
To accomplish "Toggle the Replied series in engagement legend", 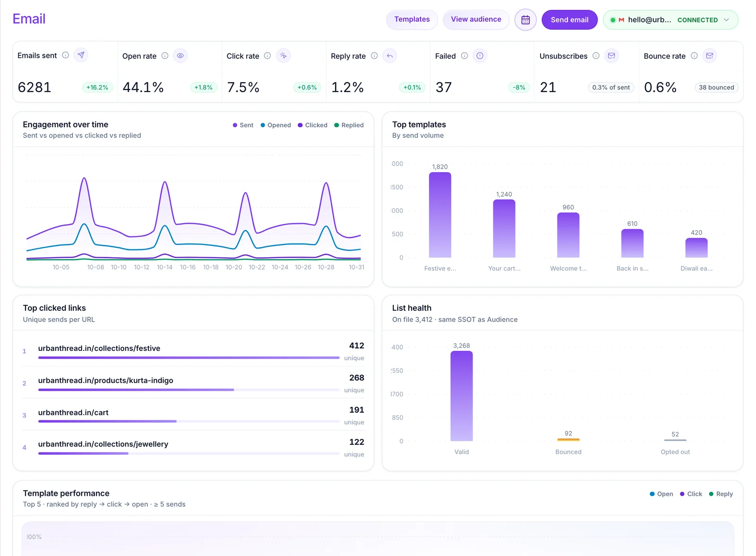I will [349, 125].
